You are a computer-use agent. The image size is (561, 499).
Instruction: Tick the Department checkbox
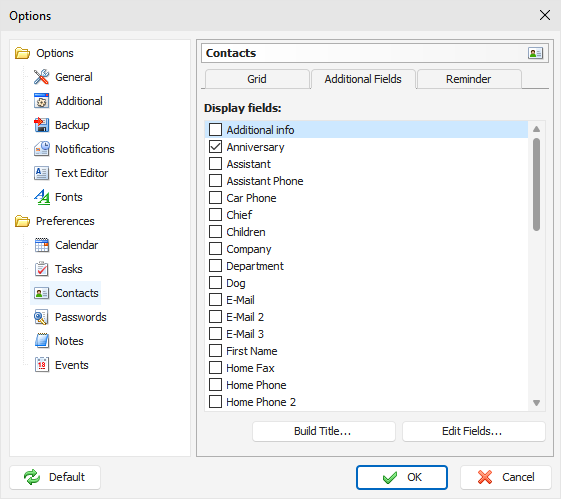pyautogui.click(x=215, y=265)
